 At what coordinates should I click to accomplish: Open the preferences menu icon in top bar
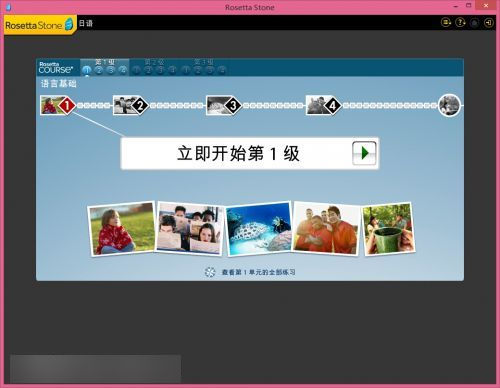tap(446, 23)
